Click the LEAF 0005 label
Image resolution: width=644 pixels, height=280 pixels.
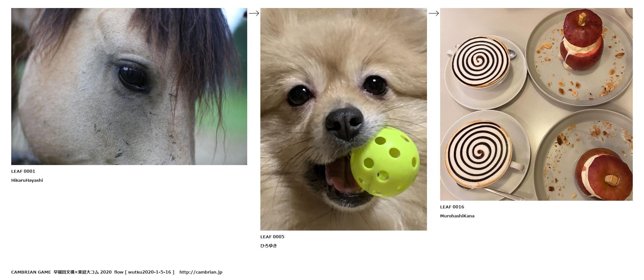pos(272,237)
